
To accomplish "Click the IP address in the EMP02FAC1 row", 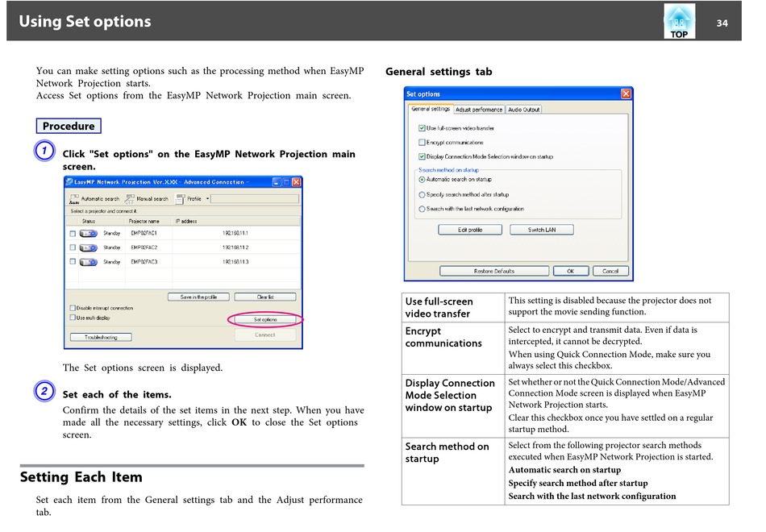I will coord(235,234).
